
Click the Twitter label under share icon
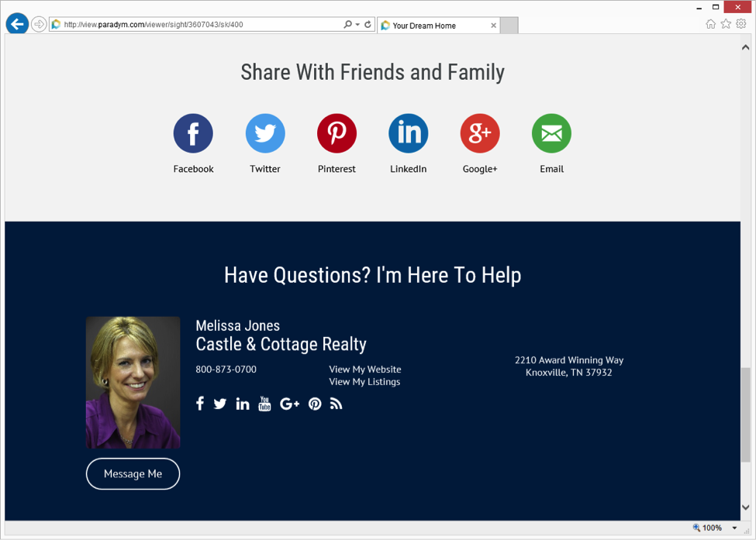264,169
